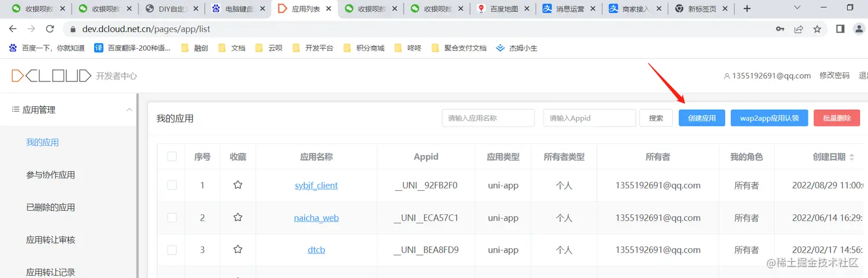Image resolution: width=868 pixels, height=278 pixels.
Task: Click the 搜索 button
Action: 656,118
